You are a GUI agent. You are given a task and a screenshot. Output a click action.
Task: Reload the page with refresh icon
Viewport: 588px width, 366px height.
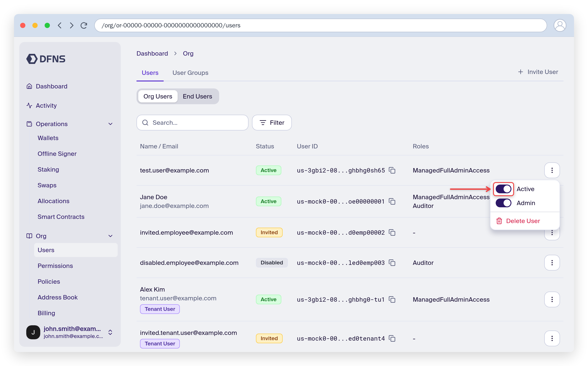(84, 25)
